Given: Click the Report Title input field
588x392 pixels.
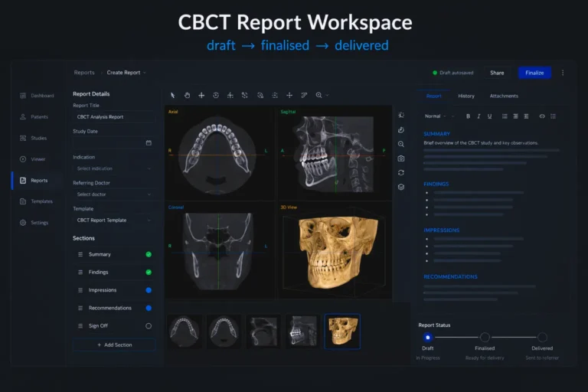Looking at the screenshot, I should coord(113,117).
